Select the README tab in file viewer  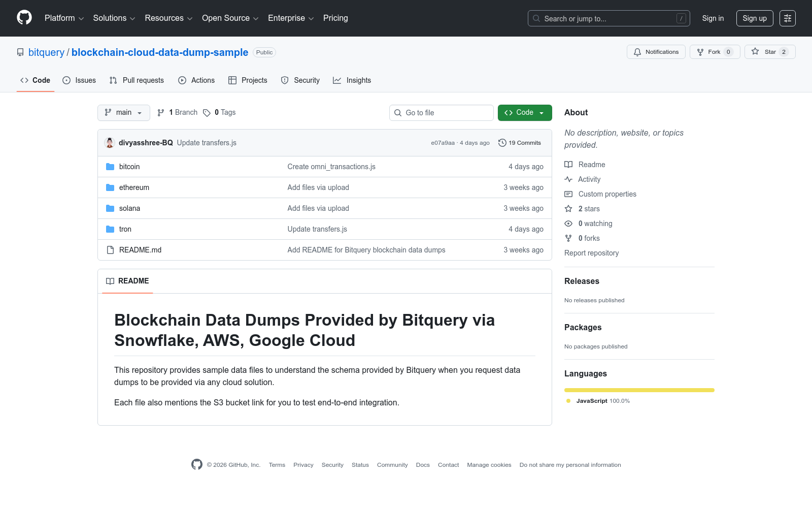(127, 281)
